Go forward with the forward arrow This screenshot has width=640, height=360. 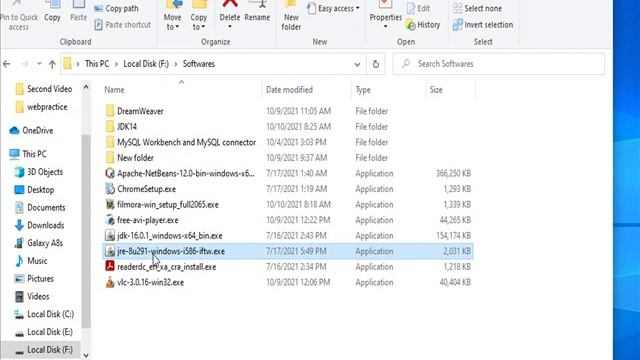(x=24, y=64)
